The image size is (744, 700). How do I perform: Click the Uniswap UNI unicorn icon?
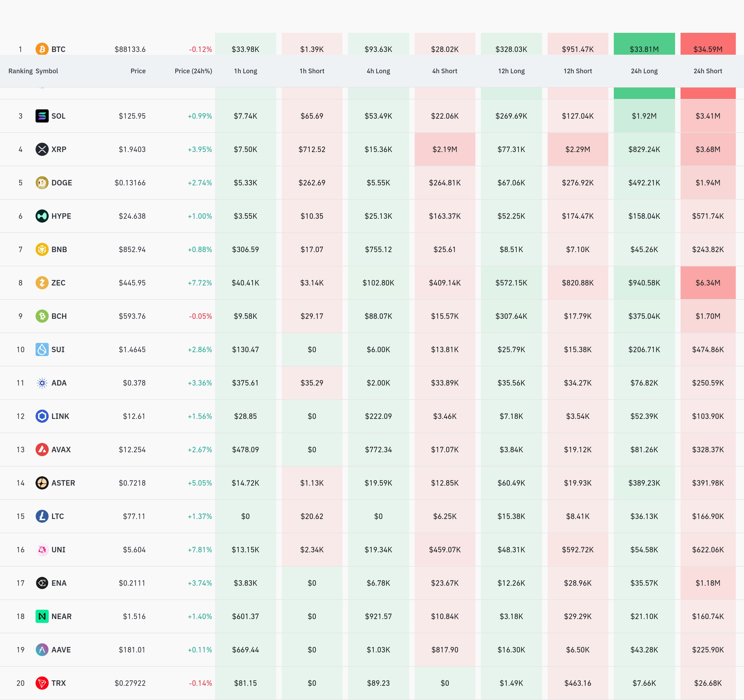(x=42, y=550)
